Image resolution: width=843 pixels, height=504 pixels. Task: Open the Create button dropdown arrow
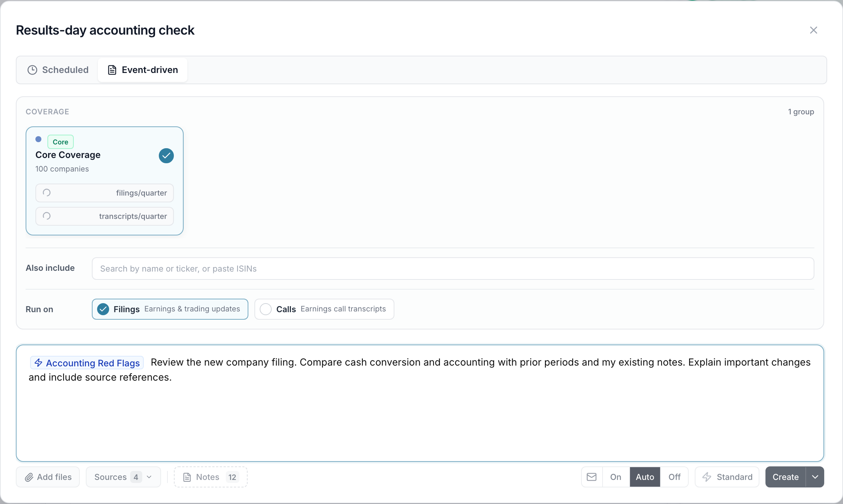[815, 477]
